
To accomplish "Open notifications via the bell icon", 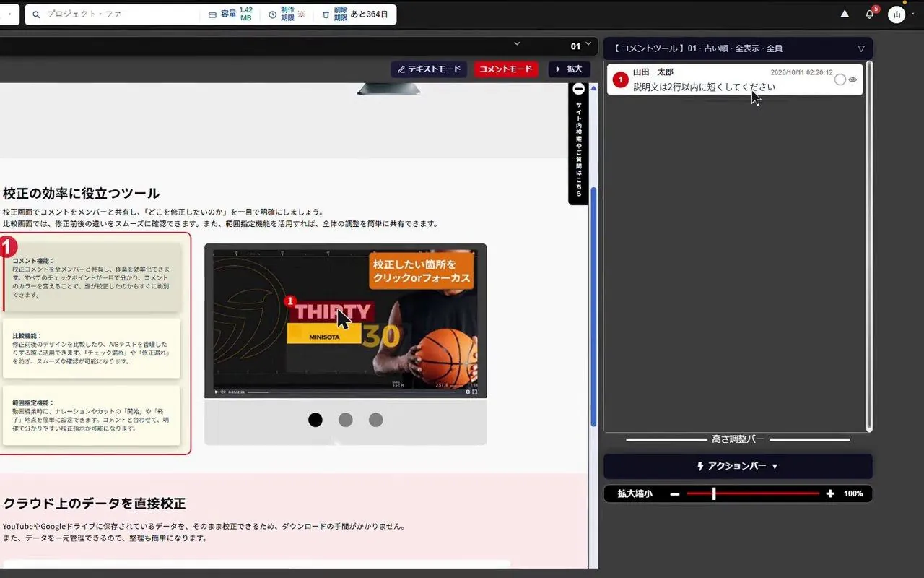I will [x=870, y=14].
